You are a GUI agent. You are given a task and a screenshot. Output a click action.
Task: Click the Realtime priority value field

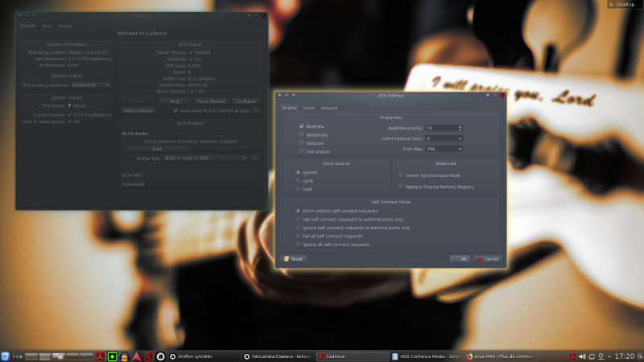click(x=440, y=128)
